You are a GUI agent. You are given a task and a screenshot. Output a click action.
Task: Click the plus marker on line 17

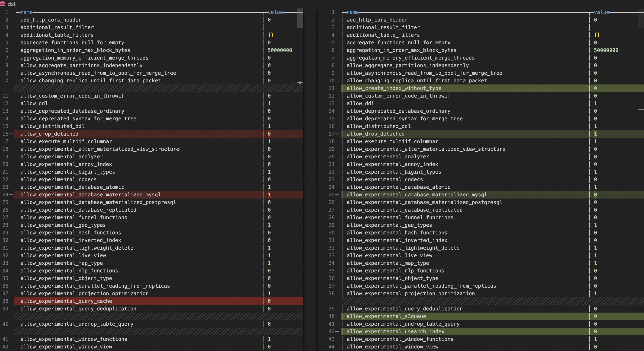337,134
